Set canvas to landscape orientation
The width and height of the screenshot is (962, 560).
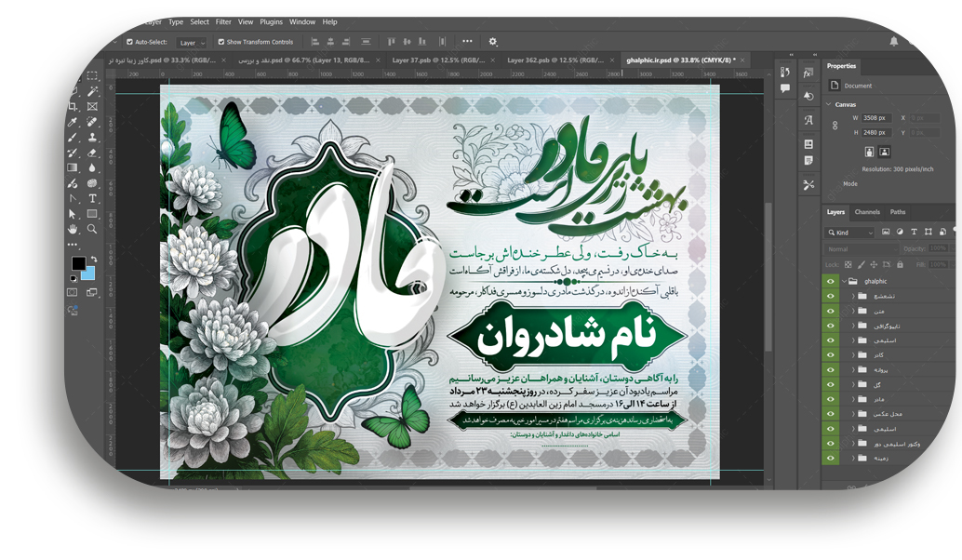(884, 152)
